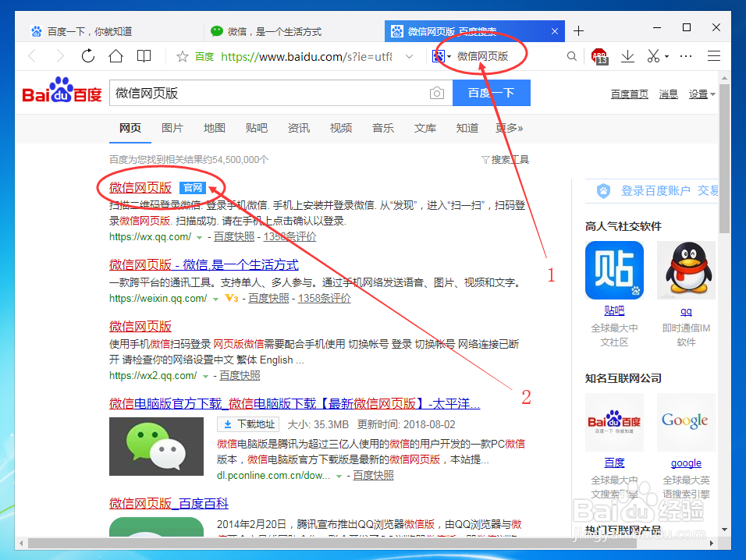Open the browser home page icon

pyautogui.click(x=115, y=56)
